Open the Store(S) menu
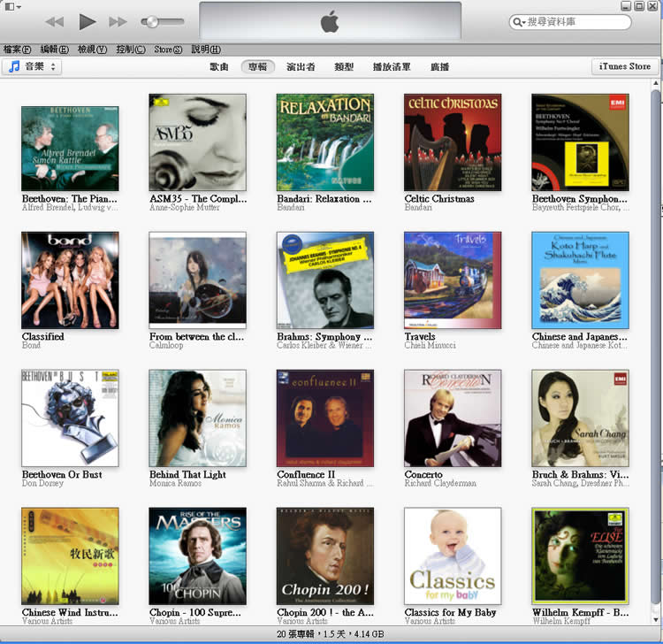Screen dimensions: 663x644 (168, 50)
